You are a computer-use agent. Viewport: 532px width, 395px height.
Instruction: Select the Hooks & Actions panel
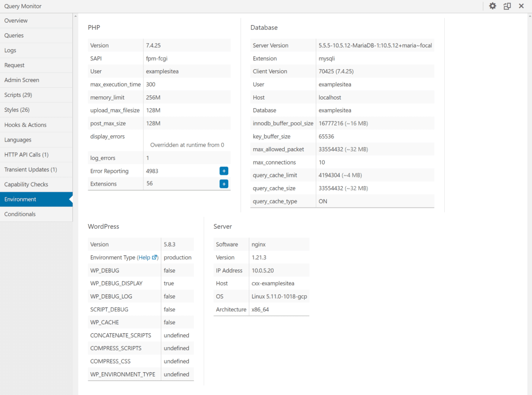click(25, 125)
